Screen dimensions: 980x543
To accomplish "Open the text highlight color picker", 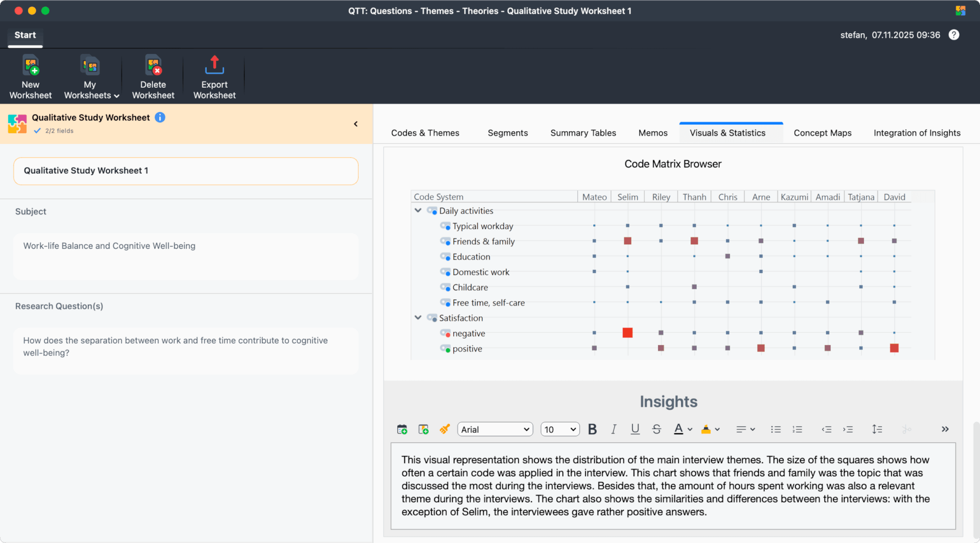I will tap(717, 429).
